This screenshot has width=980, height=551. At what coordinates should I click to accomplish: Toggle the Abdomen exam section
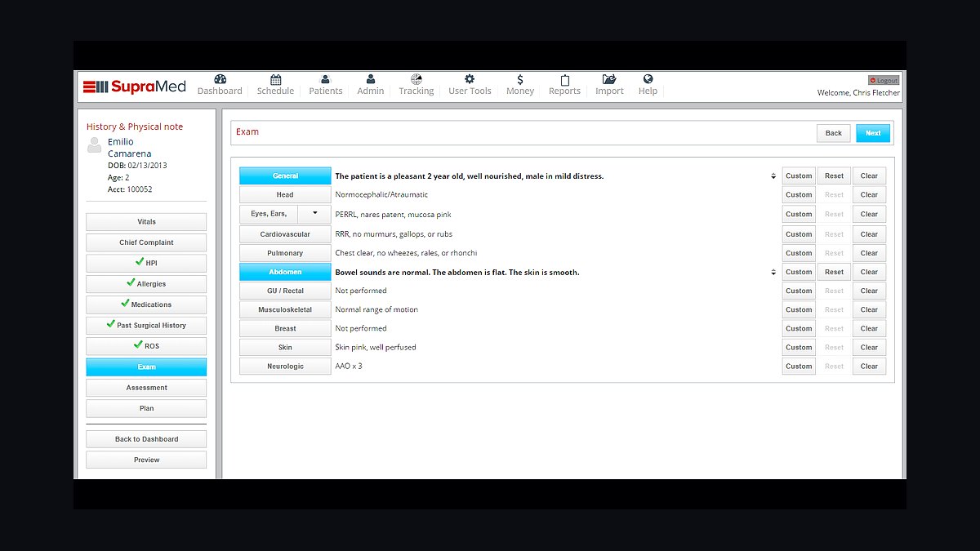pos(285,272)
